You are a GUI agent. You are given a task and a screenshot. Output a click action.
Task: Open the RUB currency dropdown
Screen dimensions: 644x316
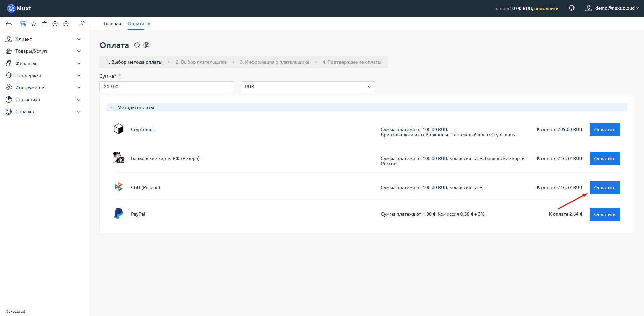pyautogui.click(x=308, y=87)
